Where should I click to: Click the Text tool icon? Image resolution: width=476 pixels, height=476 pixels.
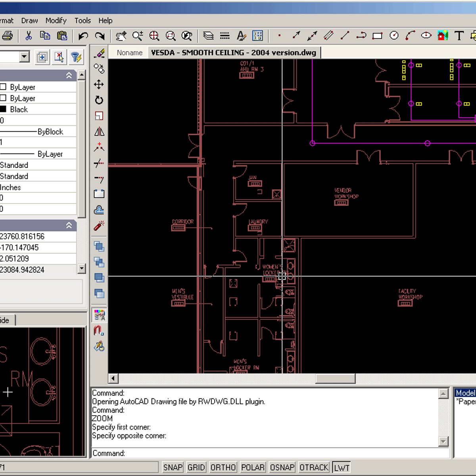459,36
